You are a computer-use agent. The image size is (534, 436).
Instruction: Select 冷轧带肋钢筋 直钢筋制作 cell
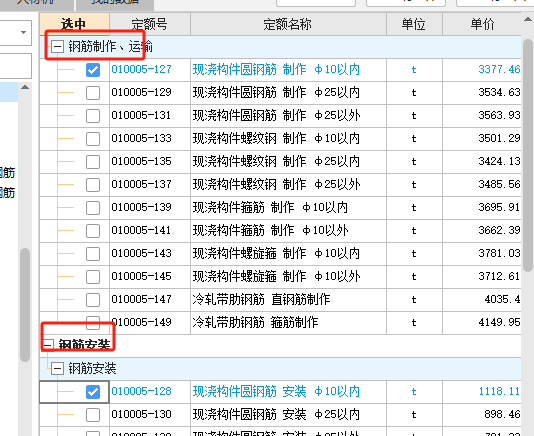[x=288, y=300]
